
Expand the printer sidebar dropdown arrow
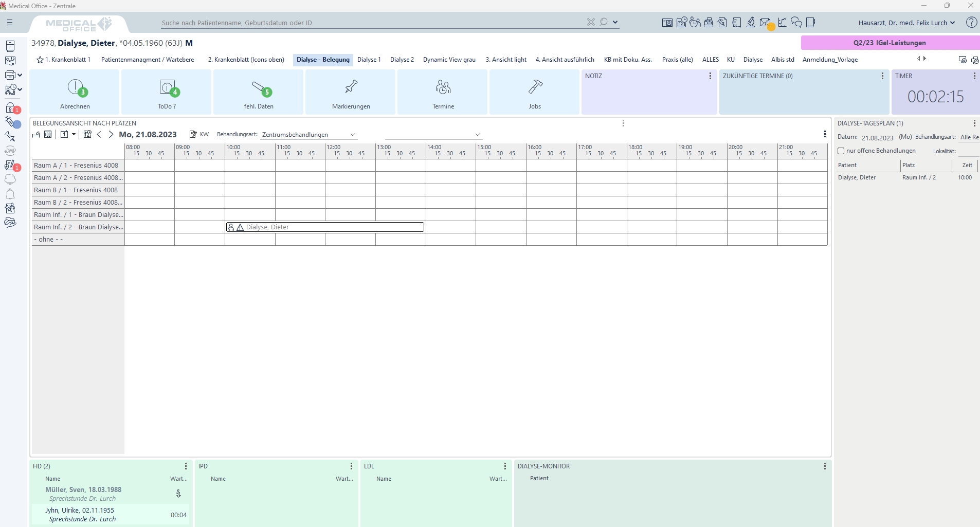20,75
